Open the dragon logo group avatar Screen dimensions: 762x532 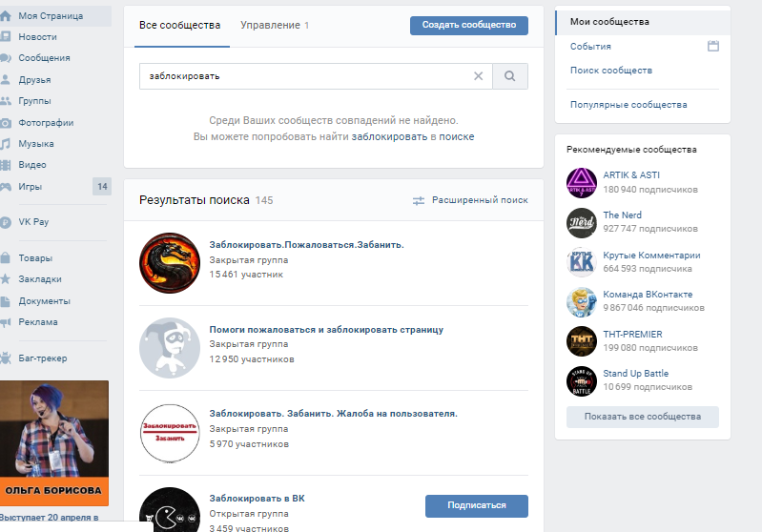click(170, 263)
